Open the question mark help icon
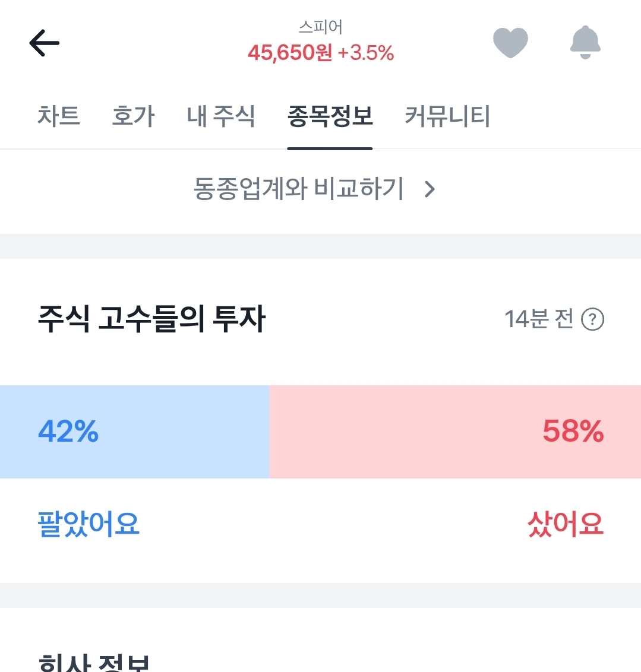641x672 pixels. 592,320
